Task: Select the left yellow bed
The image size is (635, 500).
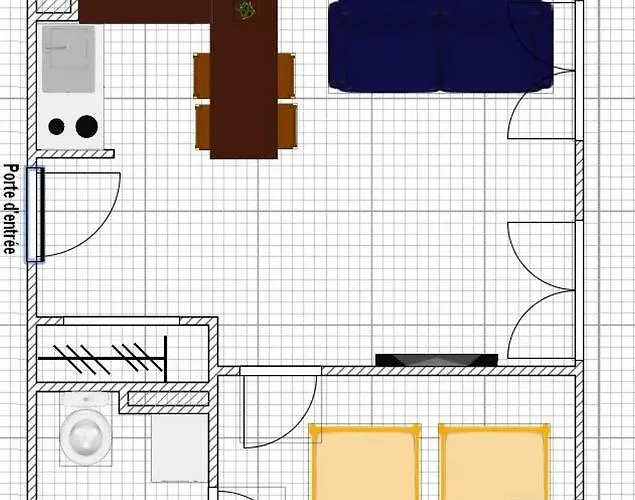Action: tap(365, 462)
